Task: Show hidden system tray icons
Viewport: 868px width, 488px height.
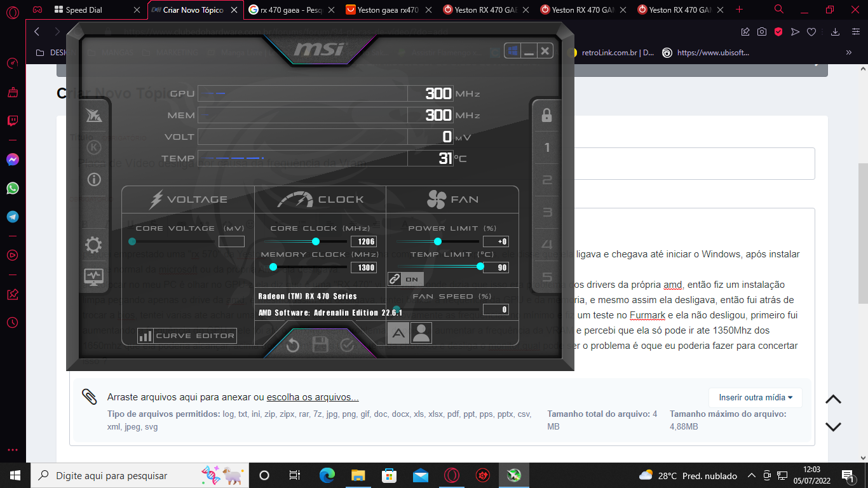Action: point(751,475)
